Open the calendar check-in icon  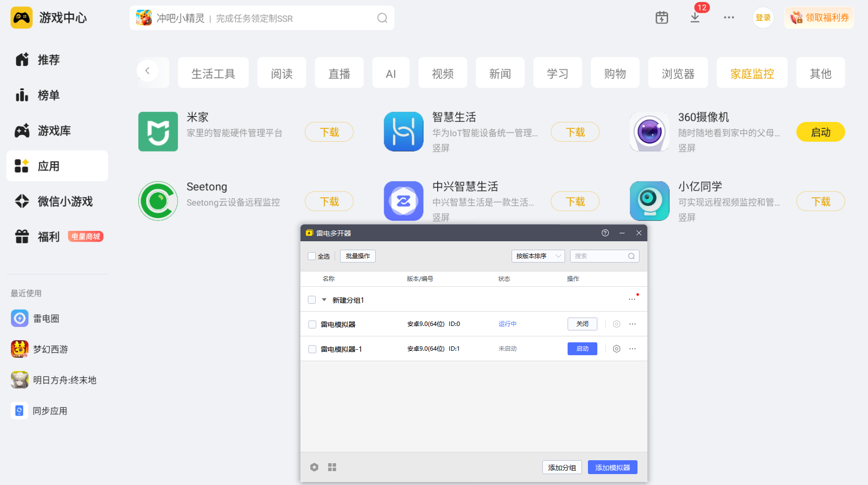(x=662, y=18)
